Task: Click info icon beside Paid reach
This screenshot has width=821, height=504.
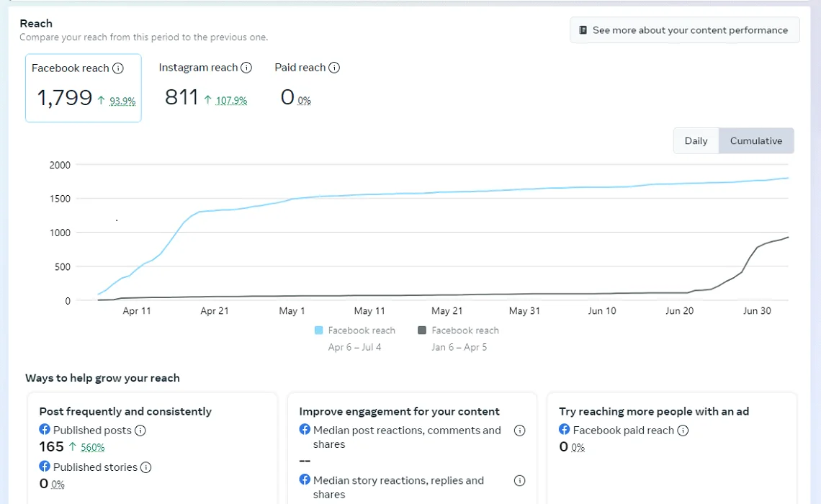Action: pos(334,68)
